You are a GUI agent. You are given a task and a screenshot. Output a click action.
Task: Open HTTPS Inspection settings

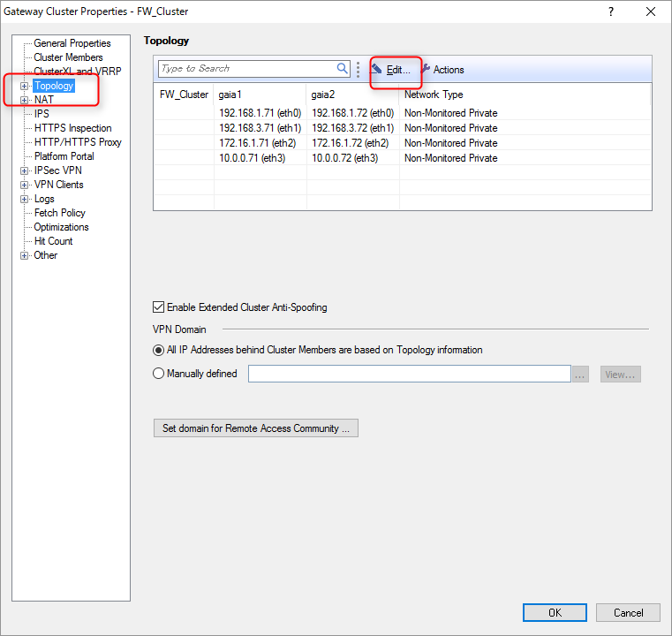point(73,128)
